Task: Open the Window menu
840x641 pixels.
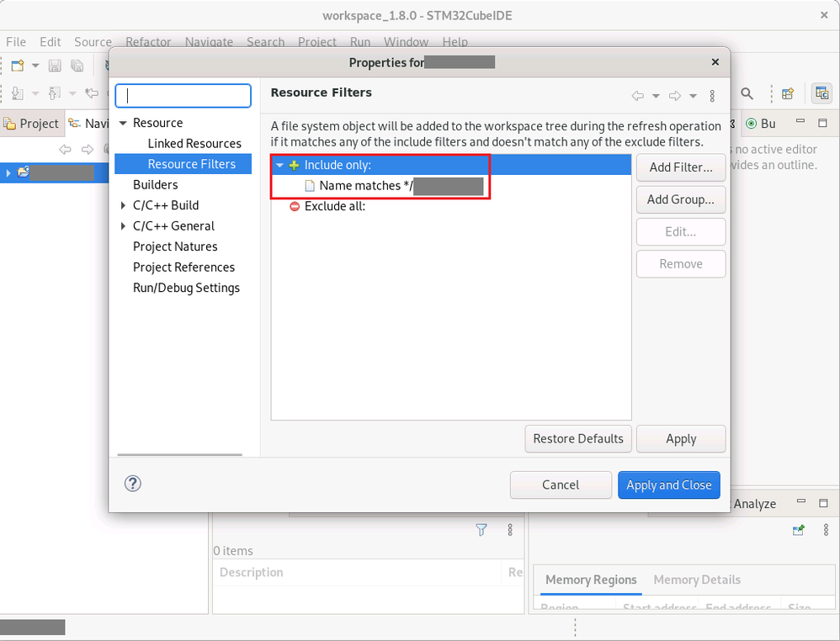Action: (x=406, y=42)
